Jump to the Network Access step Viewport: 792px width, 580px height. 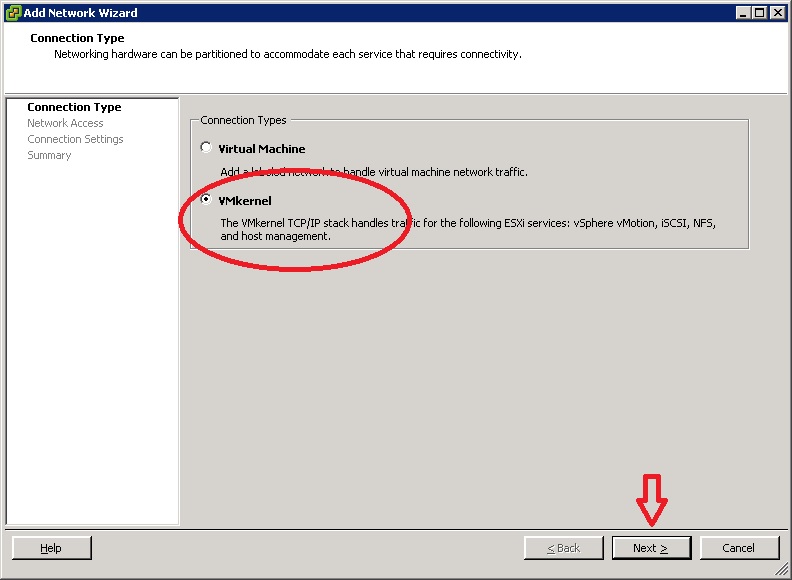pyautogui.click(x=65, y=123)
